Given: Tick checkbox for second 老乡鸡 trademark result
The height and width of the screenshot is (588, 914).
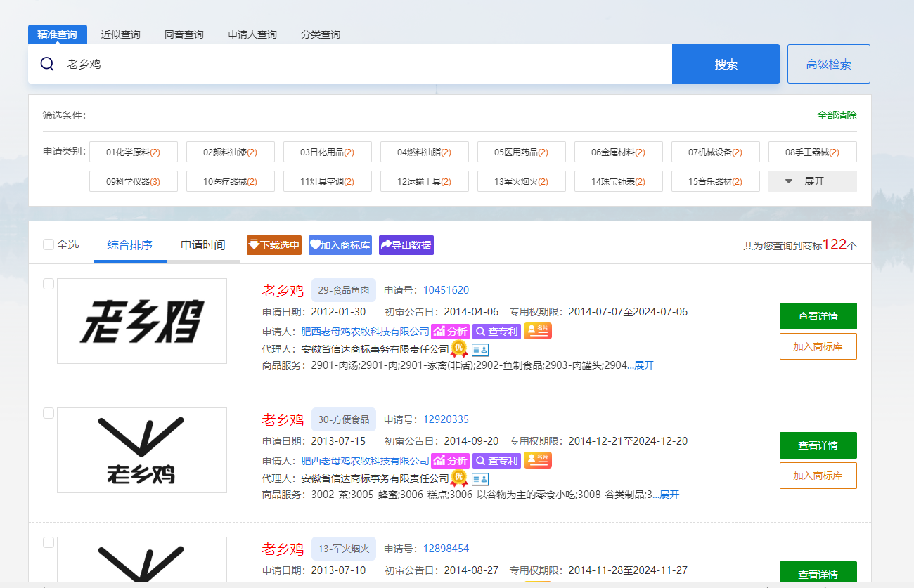Looking at the screenshot, I should pyautogui.click(x=49, y=413).
